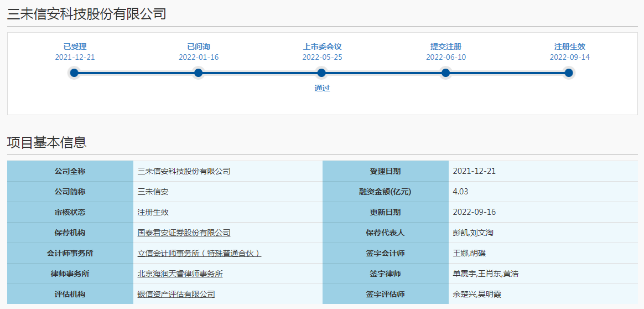
Task: Click the 项目基本信息 section heading
Action: (46, 142)
